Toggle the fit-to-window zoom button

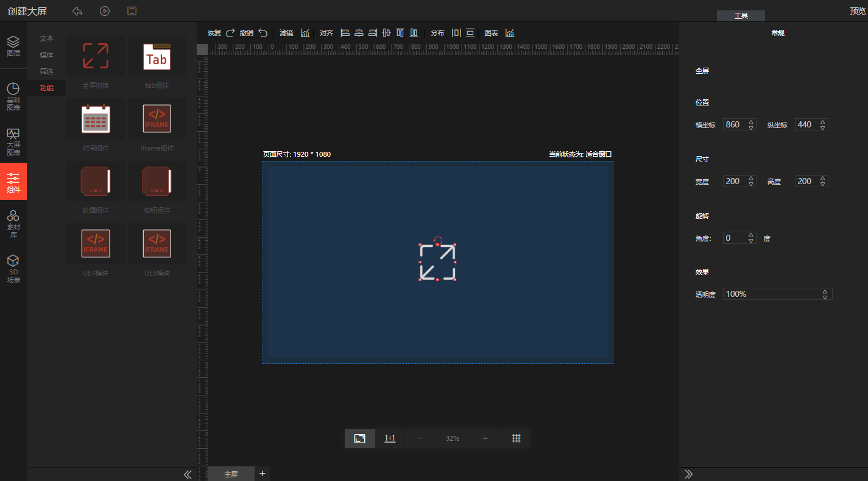(360, 438)
